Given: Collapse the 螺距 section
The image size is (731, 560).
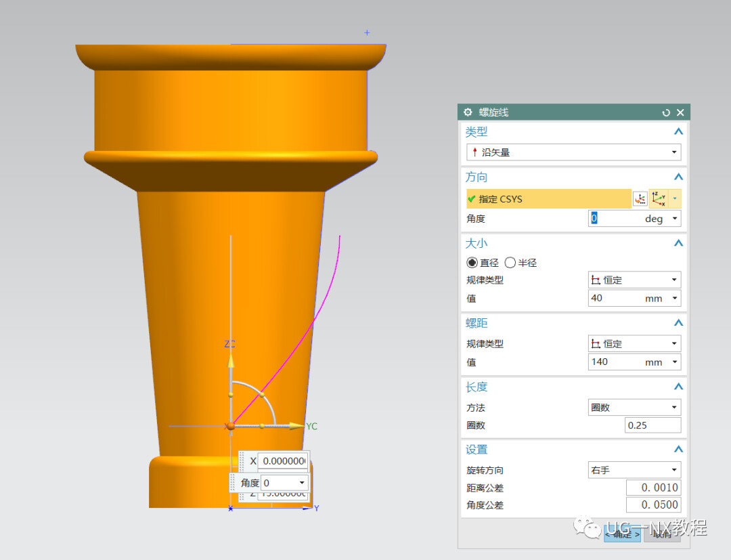Looking at the screenshot, I should click(x=678, y=323).
